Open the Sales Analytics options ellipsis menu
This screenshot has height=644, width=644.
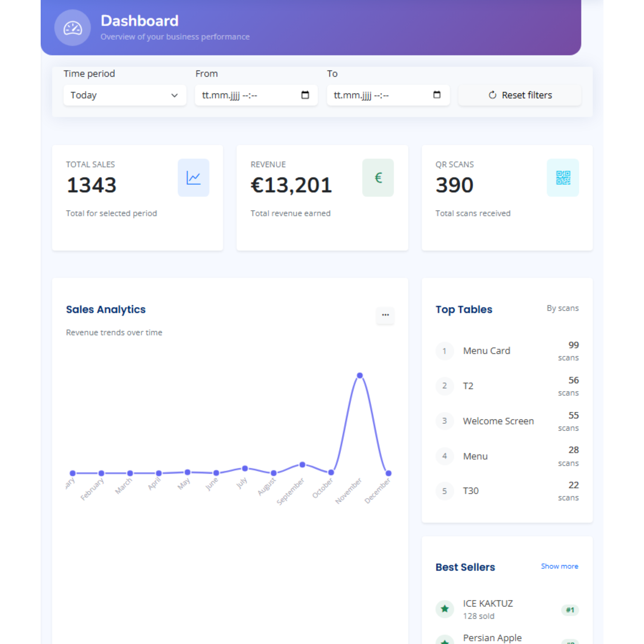tap(385, 315)
